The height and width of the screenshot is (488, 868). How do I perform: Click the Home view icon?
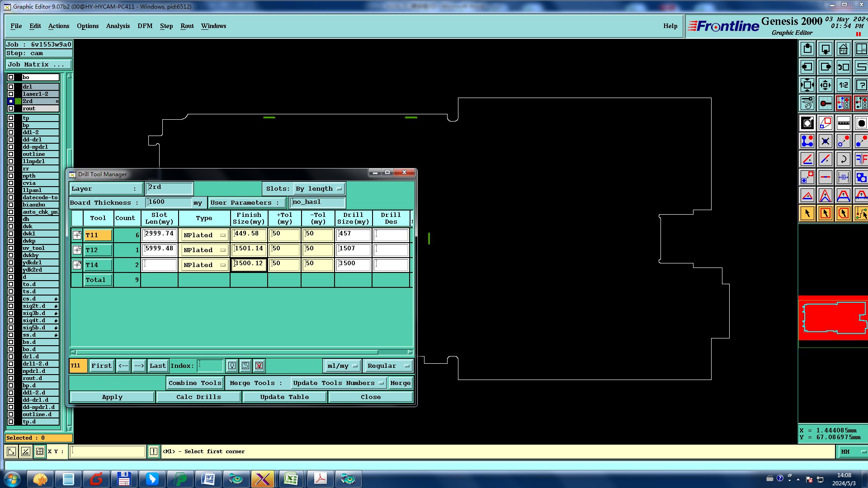[x=843, y=49]
